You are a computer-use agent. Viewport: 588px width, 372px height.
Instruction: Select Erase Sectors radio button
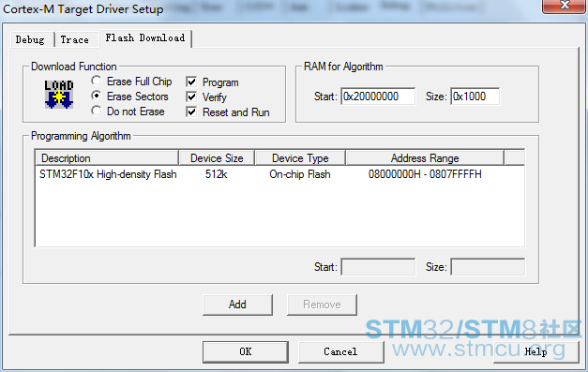pos(97,96)
